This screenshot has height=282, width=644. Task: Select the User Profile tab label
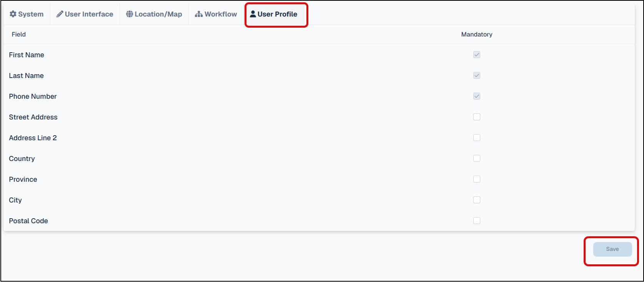[x=277, y=14]
